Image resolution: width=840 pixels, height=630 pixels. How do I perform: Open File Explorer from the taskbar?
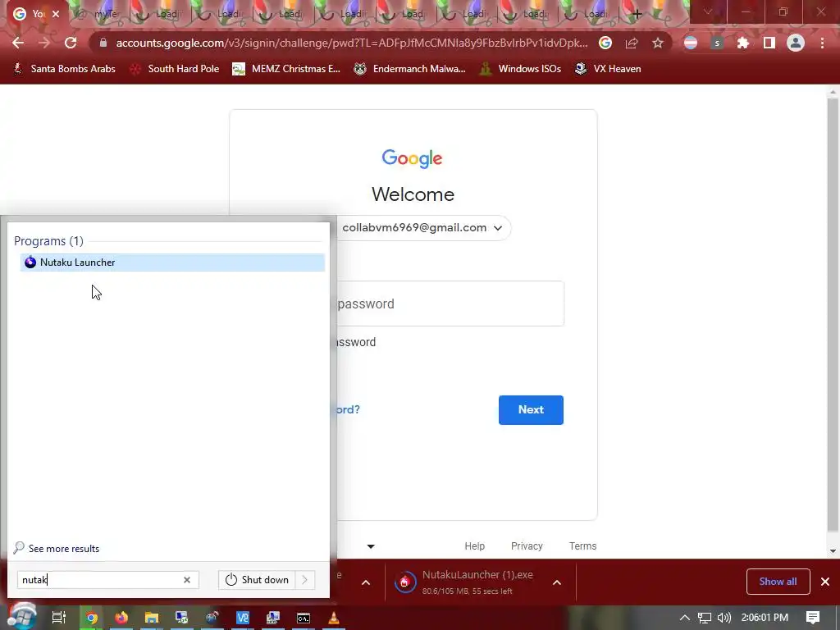152,618
